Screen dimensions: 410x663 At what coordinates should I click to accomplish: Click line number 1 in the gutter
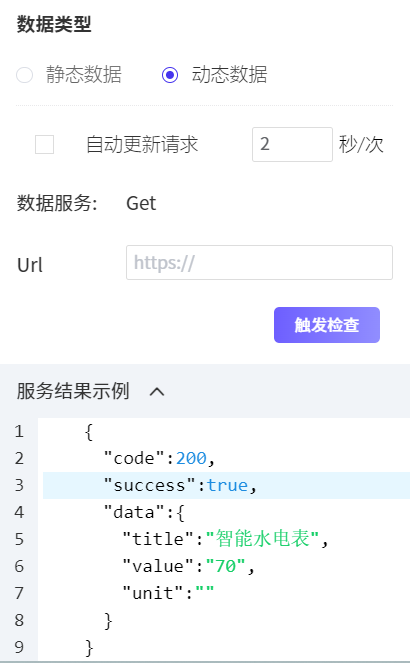coord(19,432)
